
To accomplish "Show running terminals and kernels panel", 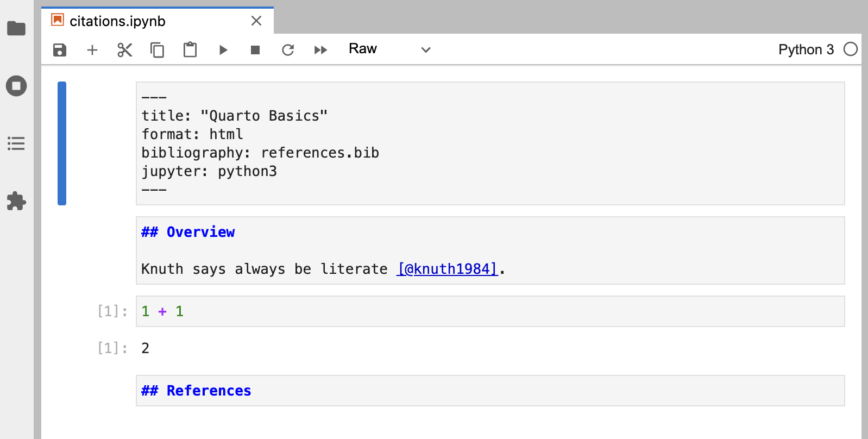I will 16,86.
